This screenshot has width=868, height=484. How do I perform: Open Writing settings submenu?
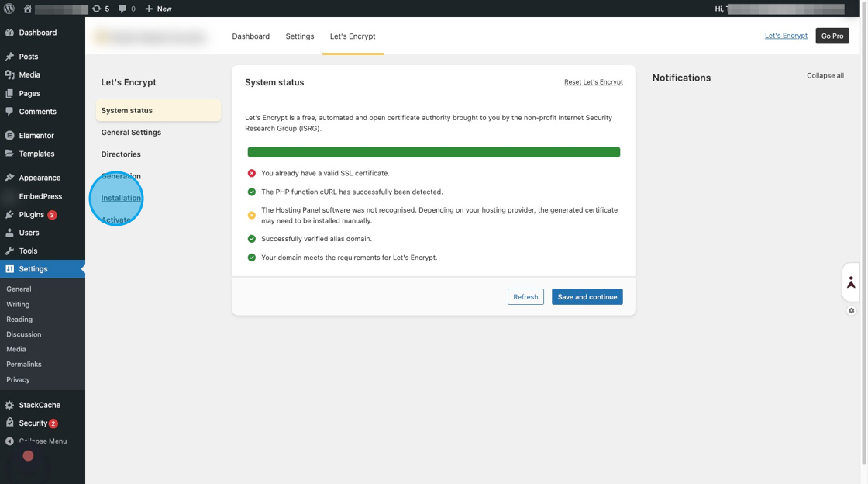pyautogui.click(x=18, y=305)
